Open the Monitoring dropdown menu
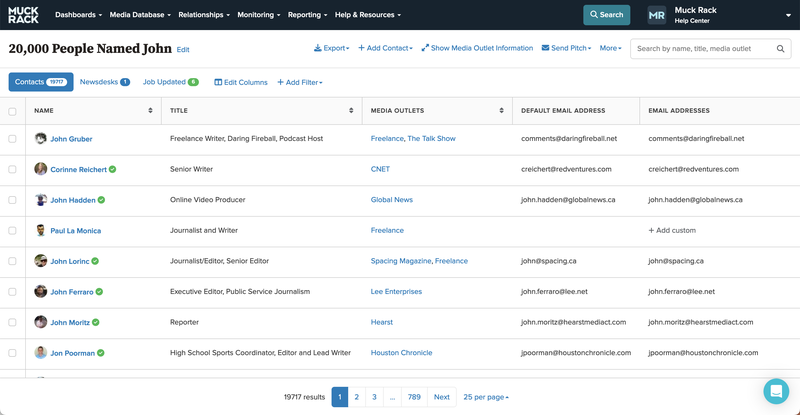Screen dimensions: 800x415 coord(259,15)
